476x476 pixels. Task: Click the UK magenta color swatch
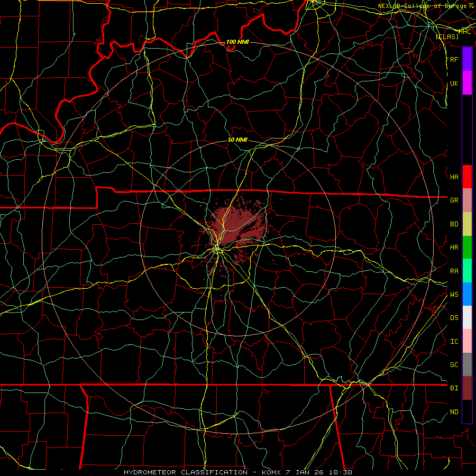pyautogui.click(x=467, y=83)
